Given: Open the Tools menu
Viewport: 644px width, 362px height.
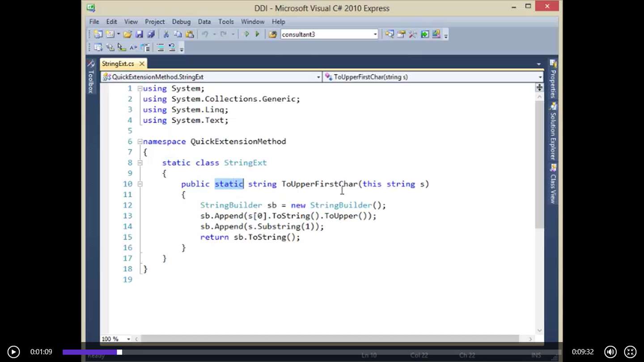Looking at the screenshot, I should [226, 21].
